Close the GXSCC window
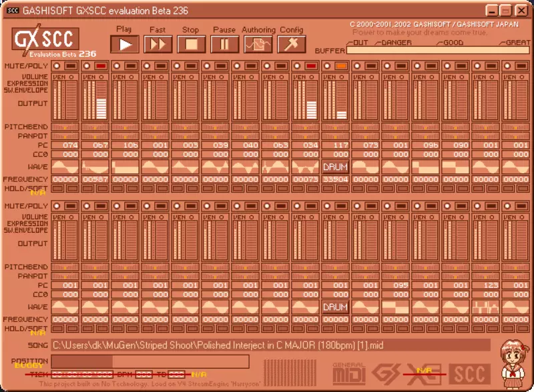Image resolution: width=534 pixels, height=392 pixels. tap(521, 11)
